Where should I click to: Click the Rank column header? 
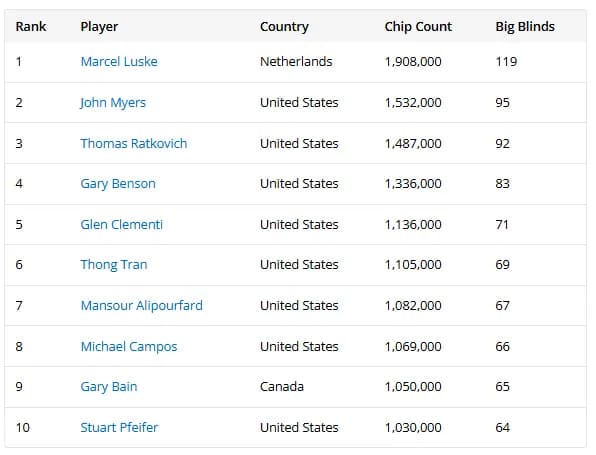(31, 27)
